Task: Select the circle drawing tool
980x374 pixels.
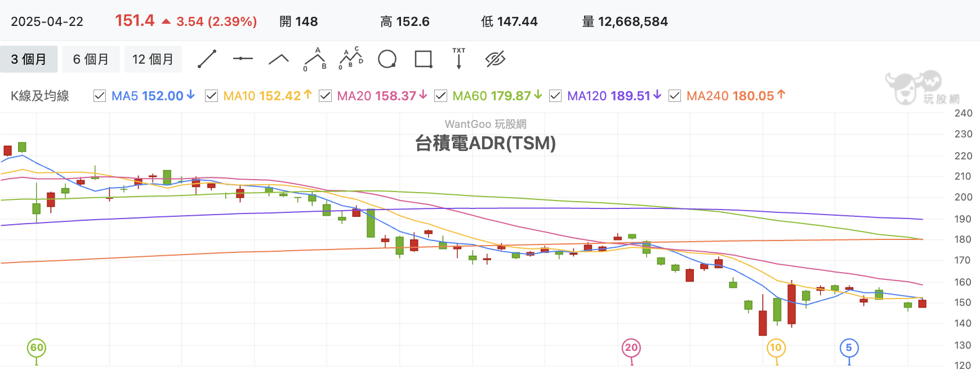Action: pyautogui.click(x=387, y=59)
